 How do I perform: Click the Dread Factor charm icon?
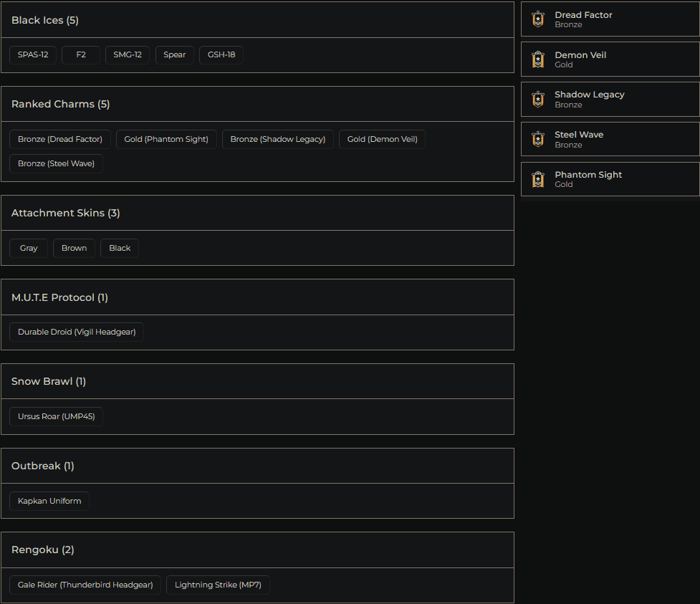point(537,19)
